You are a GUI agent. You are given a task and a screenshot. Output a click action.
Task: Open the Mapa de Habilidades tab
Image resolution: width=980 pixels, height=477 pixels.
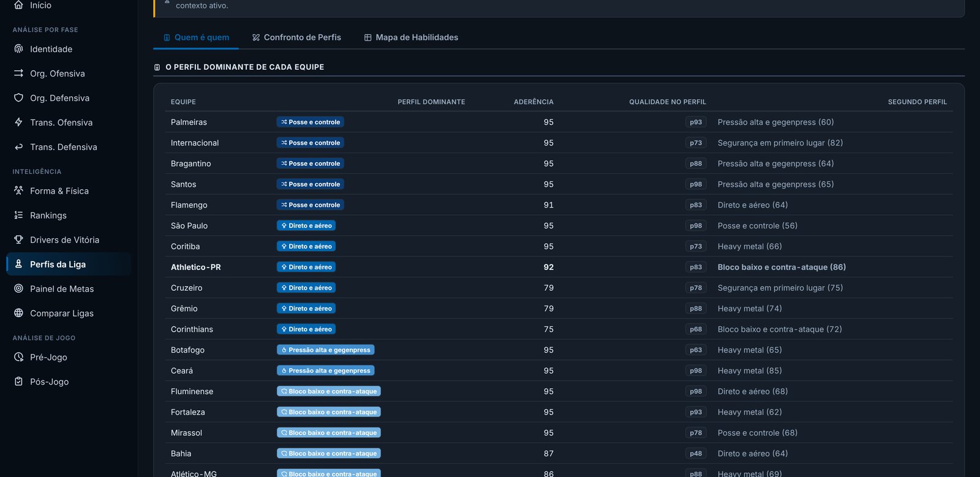[411, 37]
